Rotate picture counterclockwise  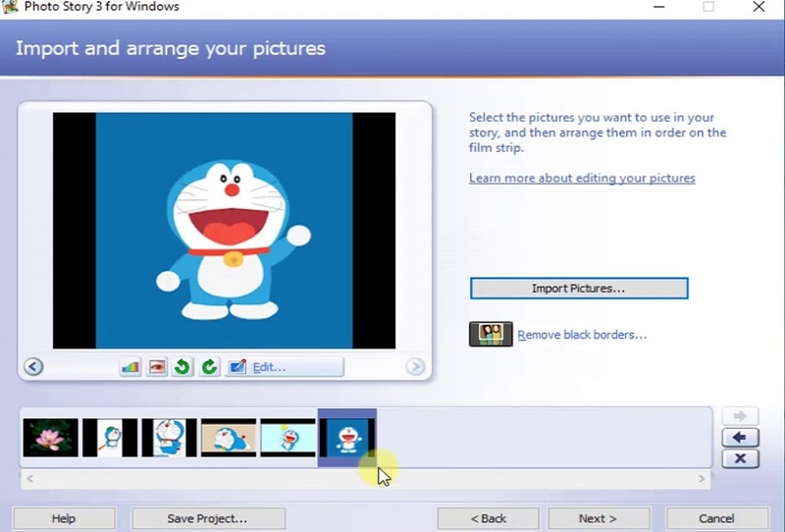pyautogui.click(x=183, y=367)
